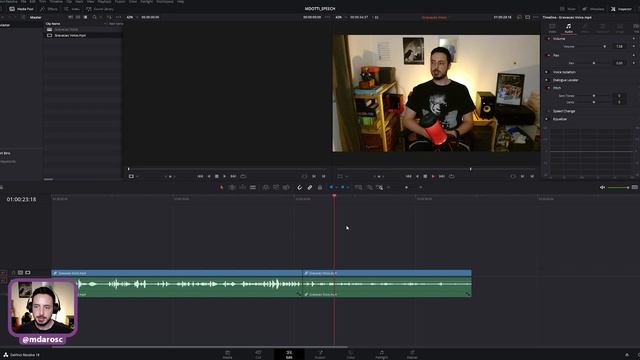Select the Selection Mode arrow tool
The height and width of the screenshot is (360, 640).
click(222, 187)
